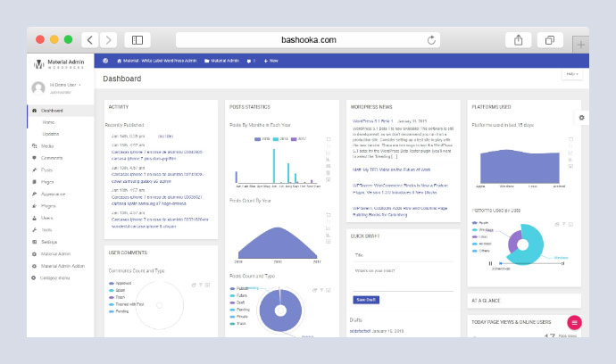Reload the page in browser
This screenshot has width=616, height=364.
coord(431,40)
